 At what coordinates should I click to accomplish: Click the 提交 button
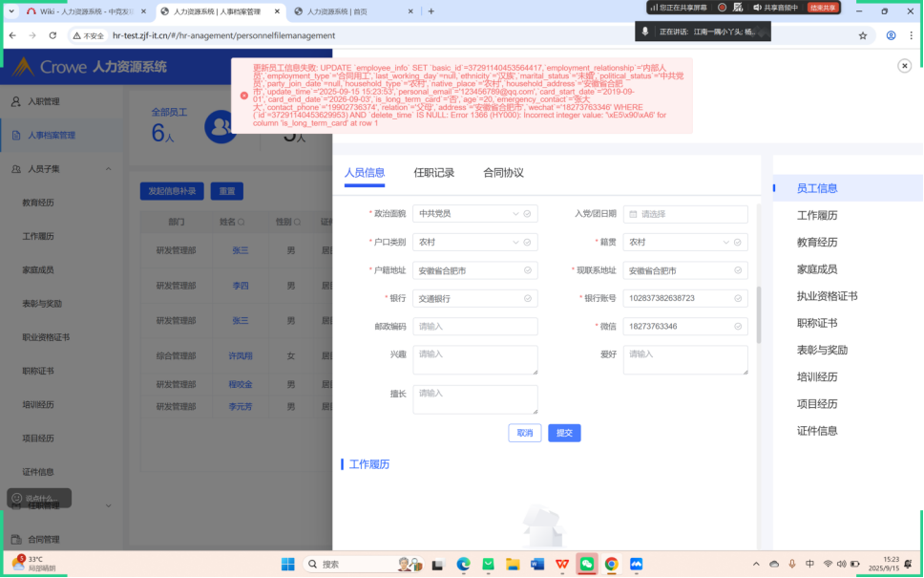pyautogui.click(x=564, y=433)
